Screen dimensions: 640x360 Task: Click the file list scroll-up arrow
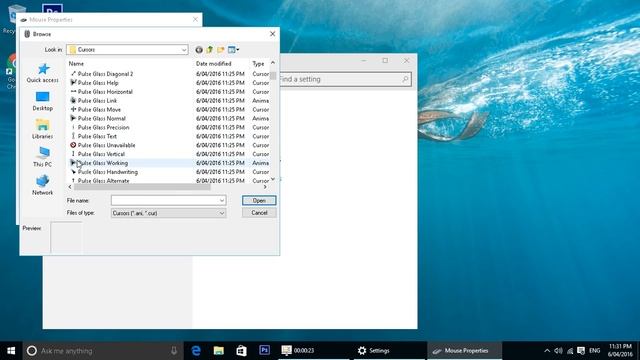pos(273,63)
